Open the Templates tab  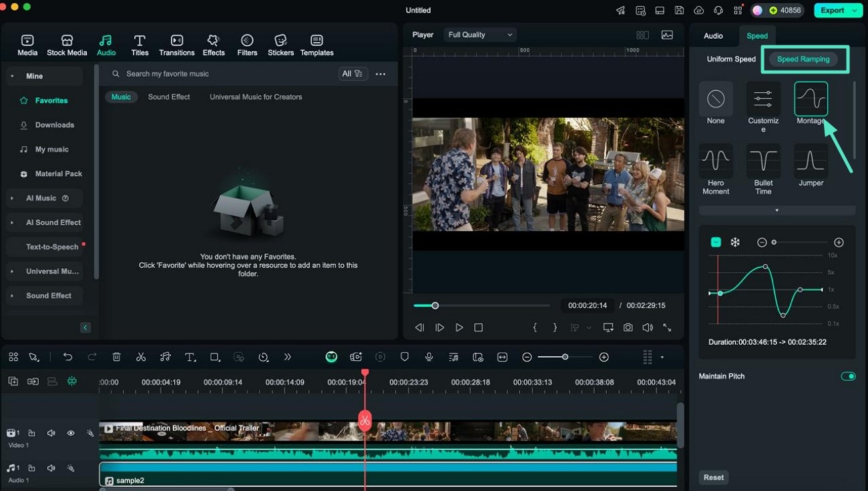point(316,45)
